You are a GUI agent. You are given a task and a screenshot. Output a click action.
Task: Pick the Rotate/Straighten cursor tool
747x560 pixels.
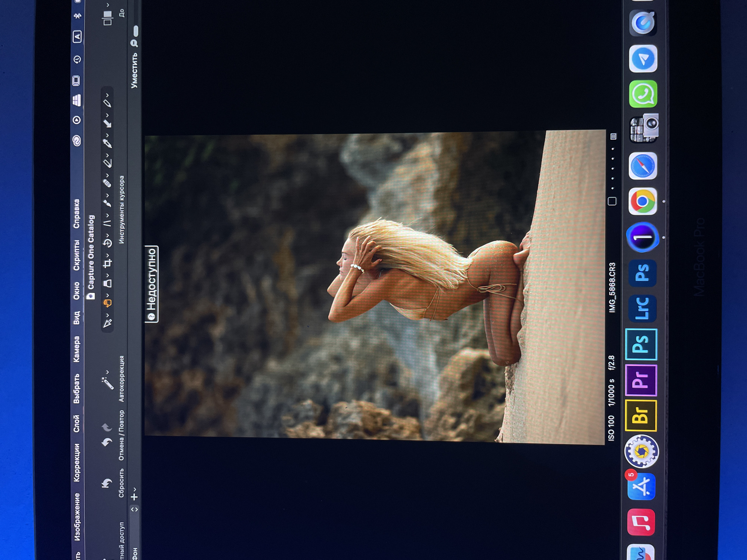coord(107,244)
